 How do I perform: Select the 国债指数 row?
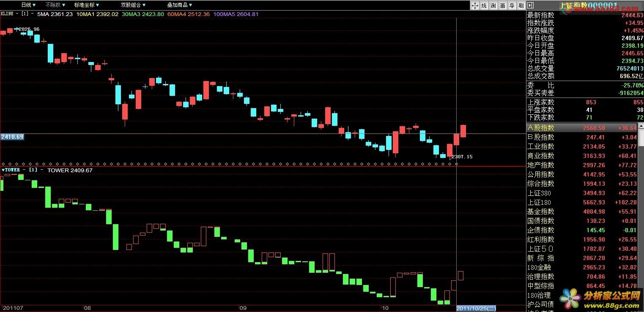(x=582, y=221)
